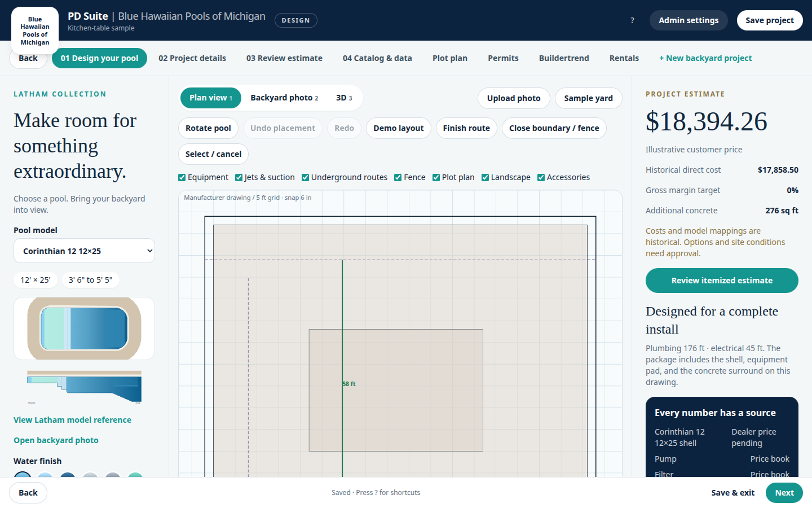Switch to the Backyard photo view tab

284,98
